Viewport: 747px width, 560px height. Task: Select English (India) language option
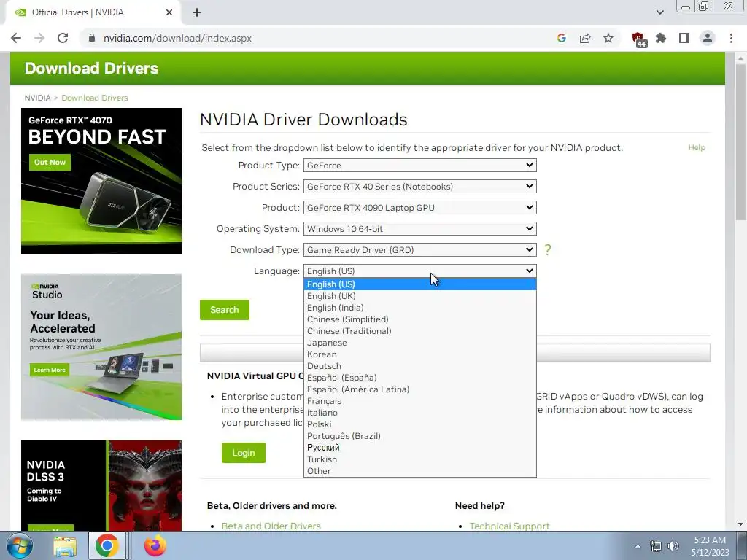[x=419, y=308]
